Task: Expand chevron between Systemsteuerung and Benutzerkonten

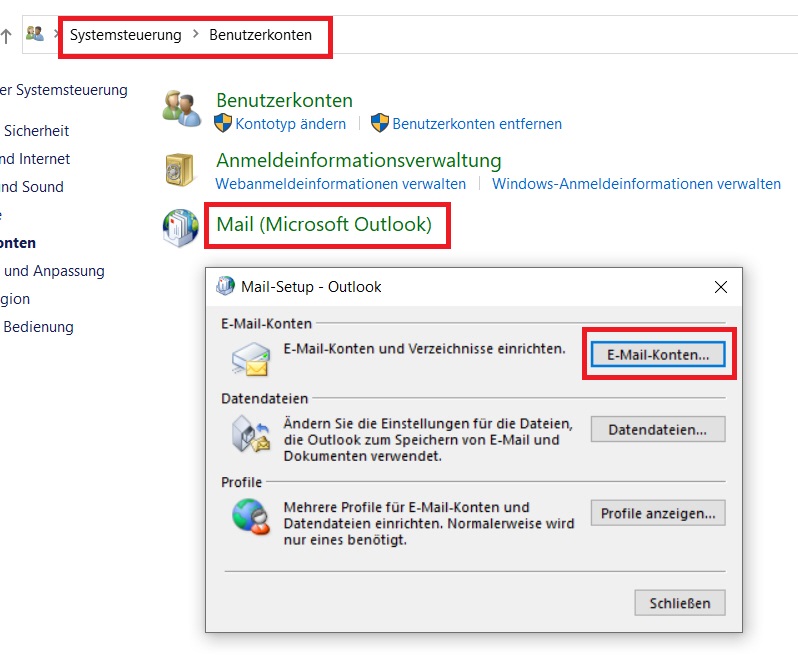Action: 195,34
